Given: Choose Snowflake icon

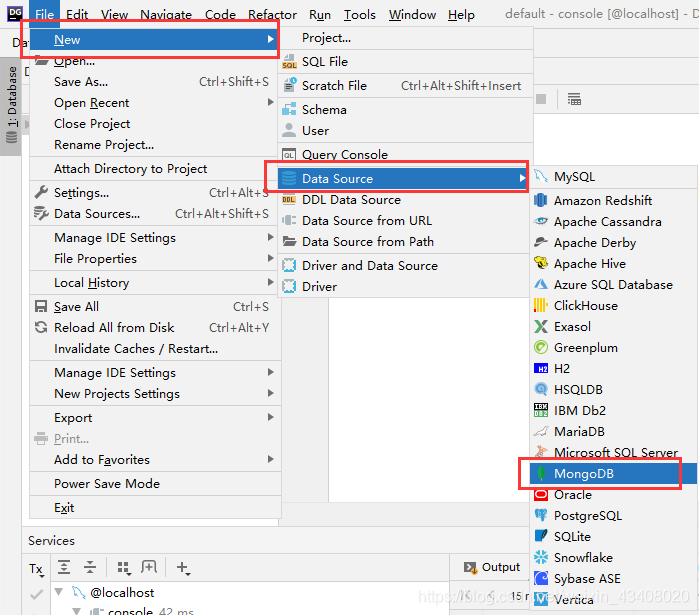Looking at the screenshot, I should point(541,558).
